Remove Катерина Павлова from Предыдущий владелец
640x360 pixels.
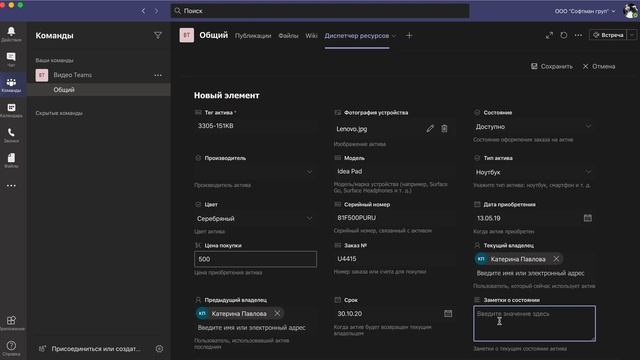[x=277, y=313]
